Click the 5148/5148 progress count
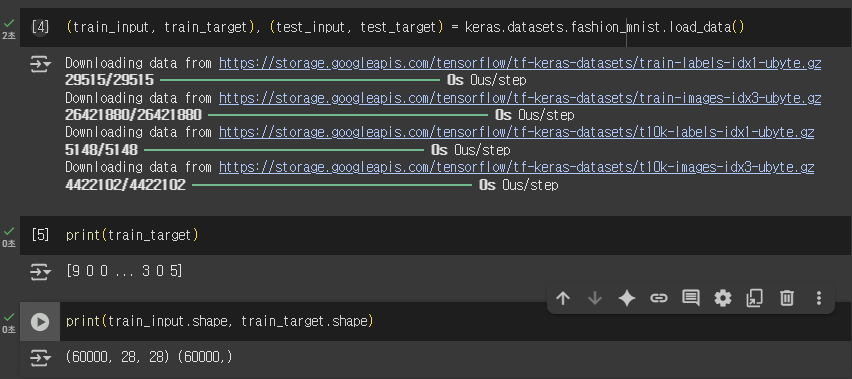852x379 pixels. tap(101, 150)
